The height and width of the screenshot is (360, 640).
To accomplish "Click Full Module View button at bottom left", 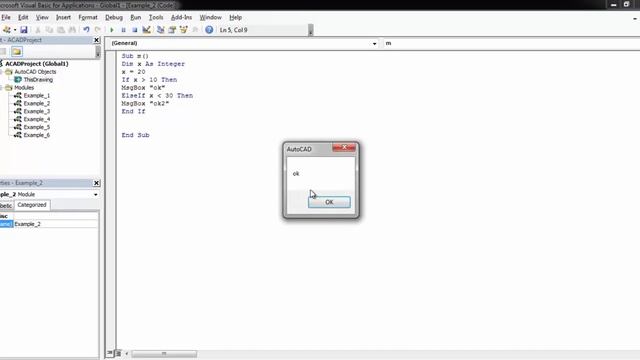I will [118, 353].
